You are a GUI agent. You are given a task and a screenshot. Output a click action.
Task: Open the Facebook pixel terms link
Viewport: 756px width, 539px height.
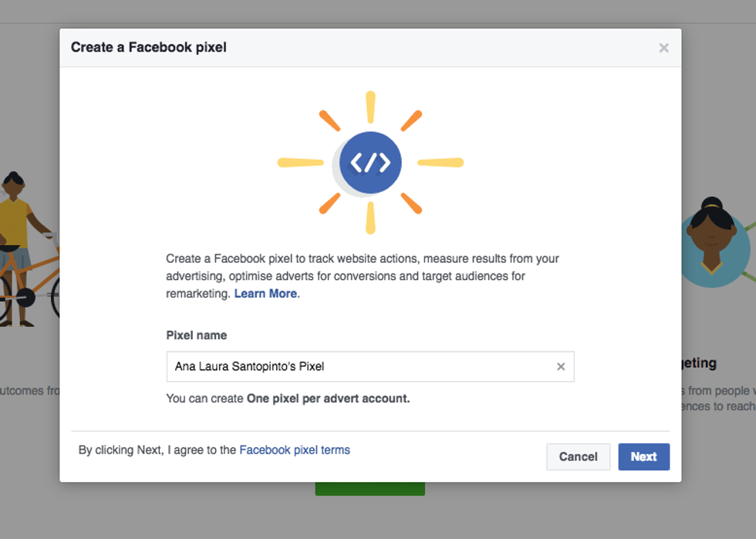(295, 450)
